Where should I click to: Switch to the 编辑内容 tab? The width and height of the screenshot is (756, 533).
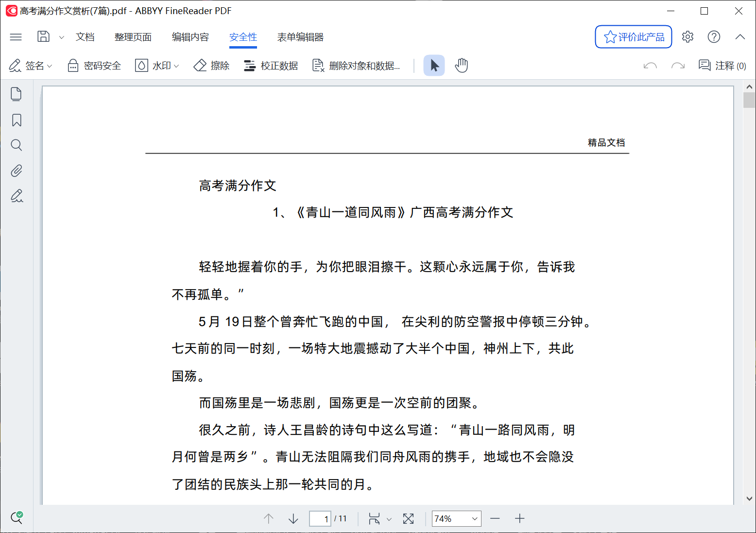pyautogui.click(x=190, y=37)
